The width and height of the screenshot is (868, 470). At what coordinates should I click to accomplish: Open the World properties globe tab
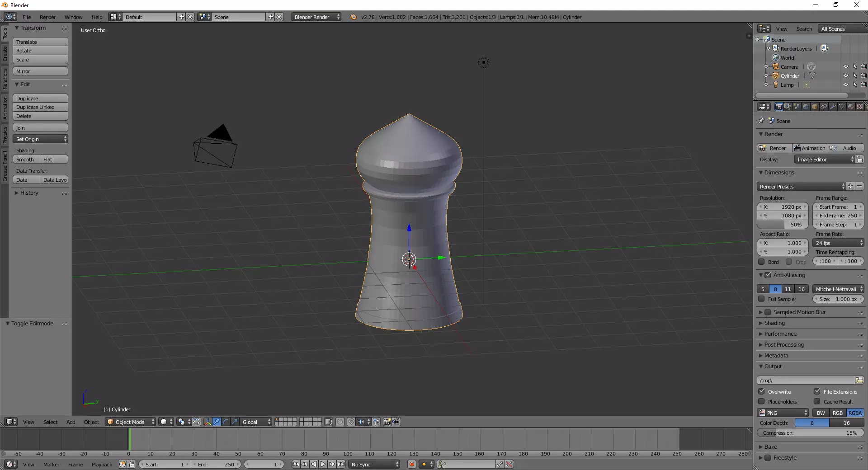pos(806,107)
